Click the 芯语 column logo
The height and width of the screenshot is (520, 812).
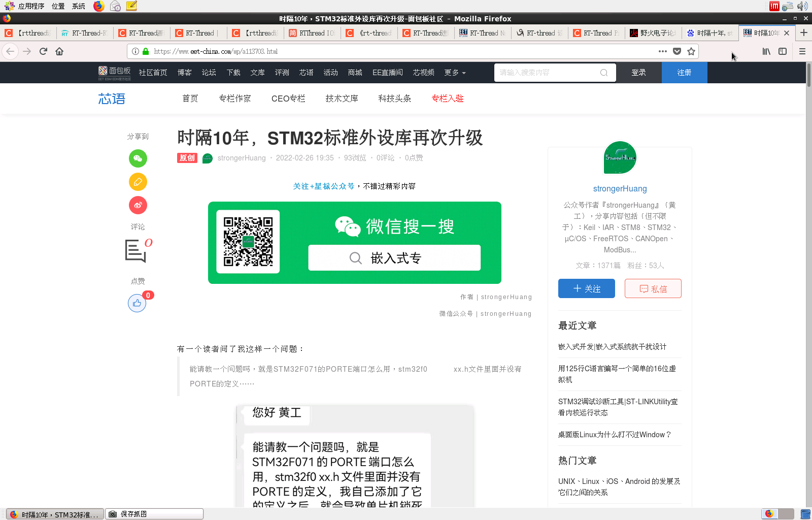[112, 99]
